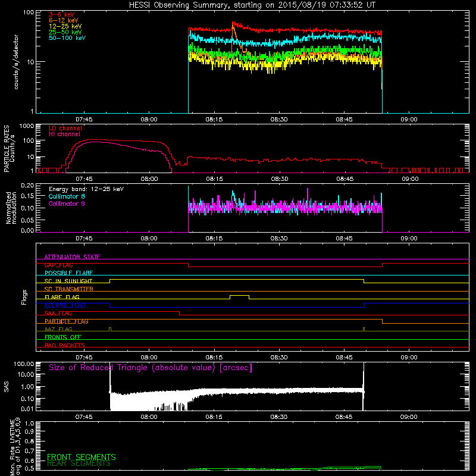The image size is (476, 476).
Task: Select the REAR SEGMENTS legend label
Action: [79, 464]
